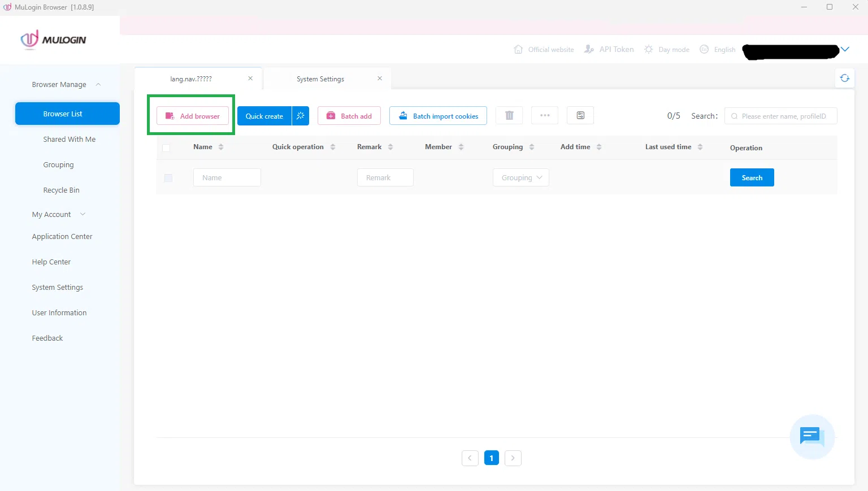
Task: Click the column settings icon button
Action: pyautogui.click(x=580, y=115)
